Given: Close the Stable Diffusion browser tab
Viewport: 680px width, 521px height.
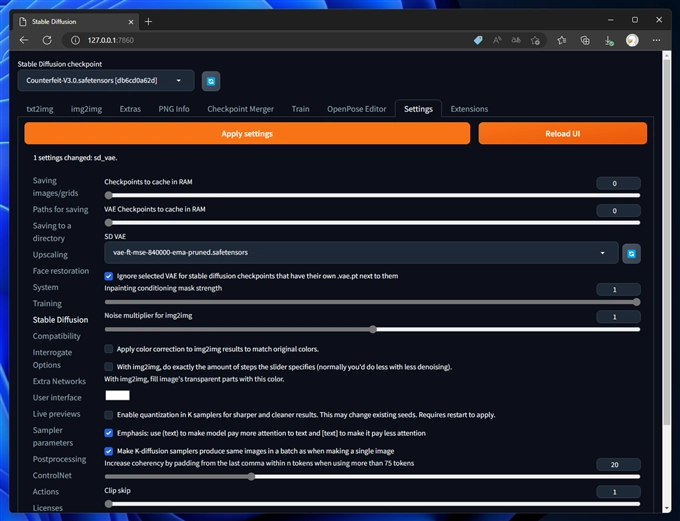Looking at the screenshot, I should point(131,22).
